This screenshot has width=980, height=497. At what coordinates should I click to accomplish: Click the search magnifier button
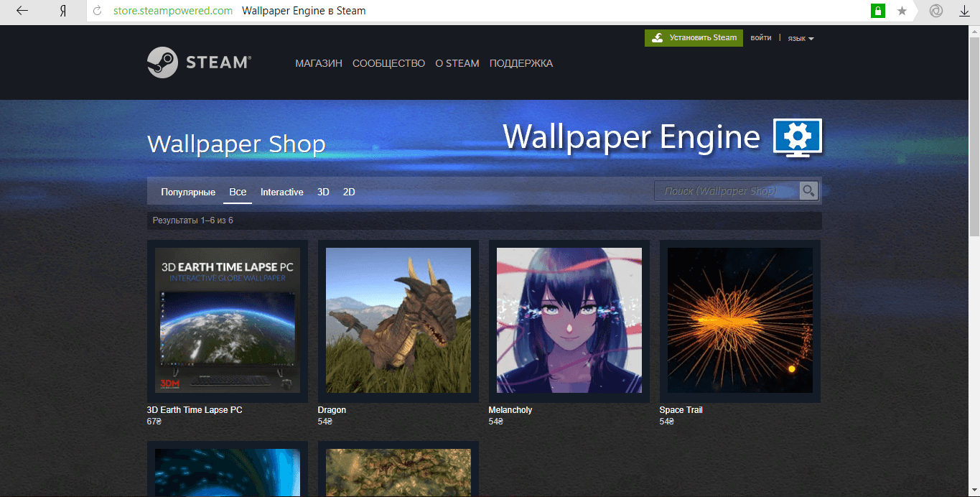click(x=808, y=190)
